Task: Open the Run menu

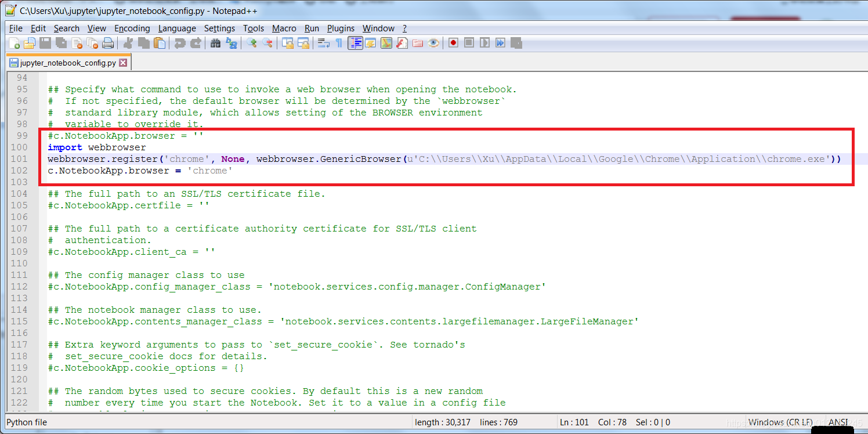Action: [312, 28]
